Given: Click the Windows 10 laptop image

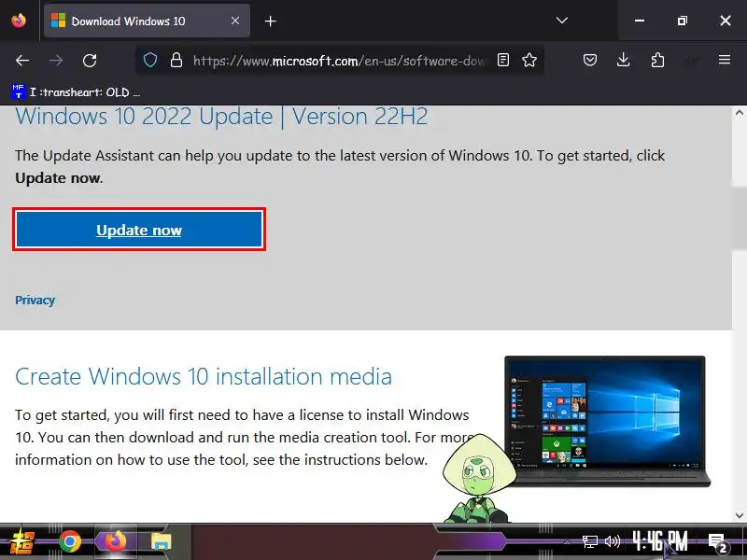Looking at the screenshot, I should click(x=606, y=421).
